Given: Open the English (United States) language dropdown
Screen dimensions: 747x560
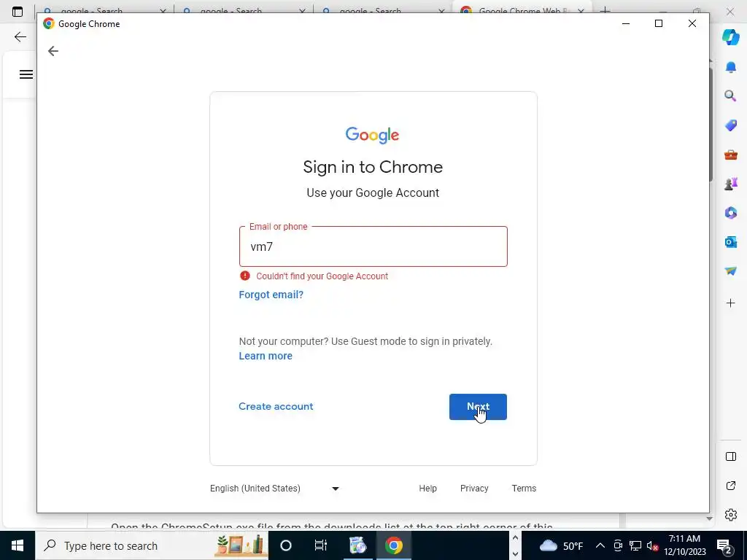Looking at the screenshot, I should [274, 489].
